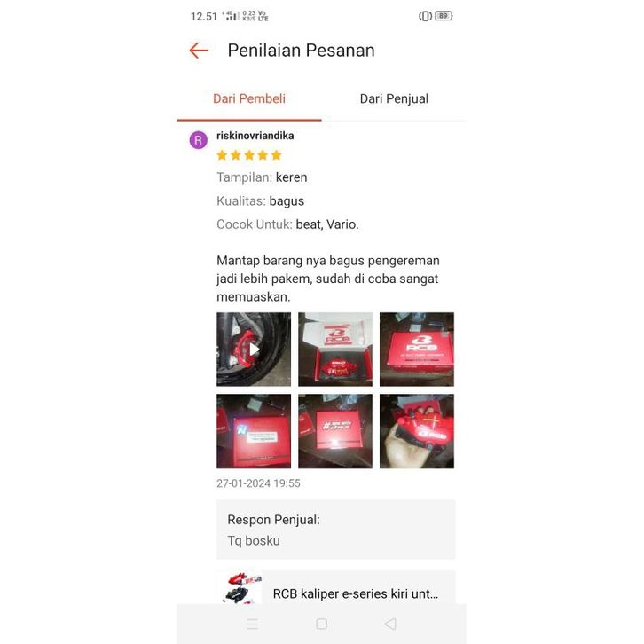Open the riskinovriandika username link
This screenshot has width=644, height=644.
pyautogui.click(x=255, y=136)
